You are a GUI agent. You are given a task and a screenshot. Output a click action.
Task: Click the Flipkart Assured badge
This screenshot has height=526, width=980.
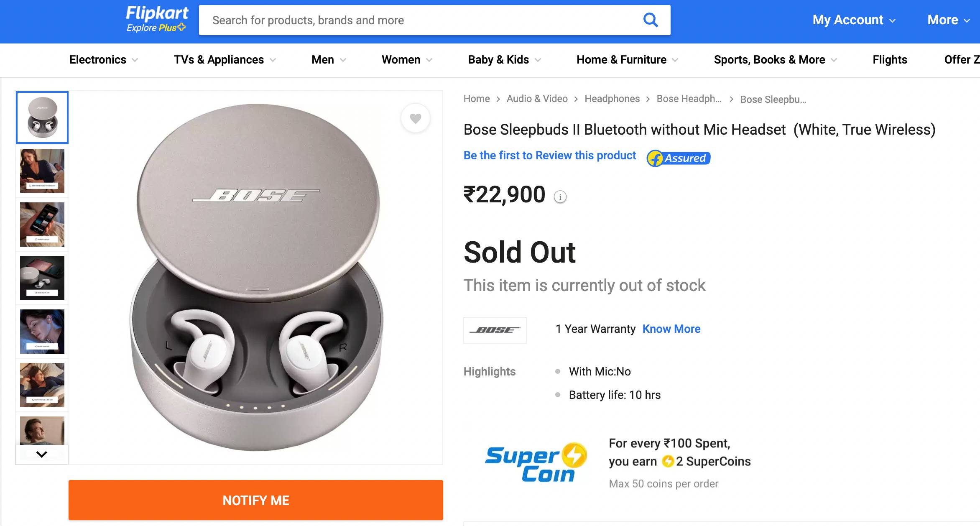[678, 158]
